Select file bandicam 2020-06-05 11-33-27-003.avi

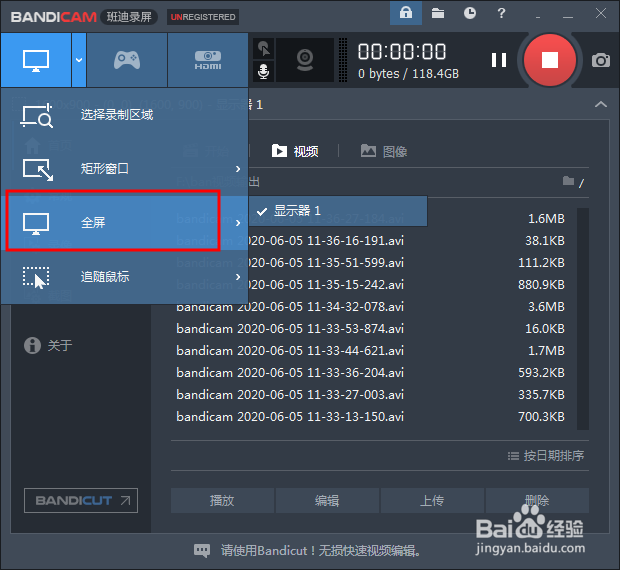pos(371,394)
